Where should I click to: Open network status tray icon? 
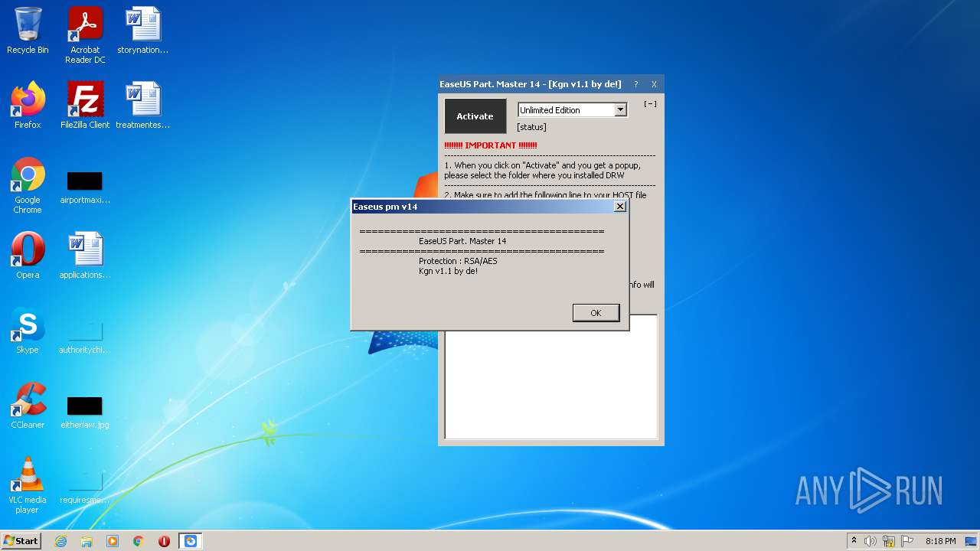888,541
